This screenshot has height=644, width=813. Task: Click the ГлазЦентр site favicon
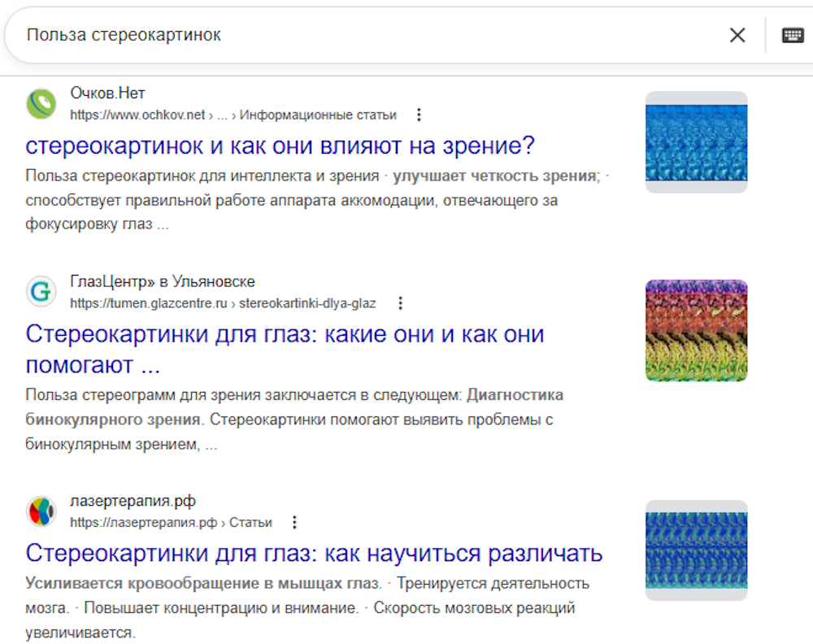point(41,291)
